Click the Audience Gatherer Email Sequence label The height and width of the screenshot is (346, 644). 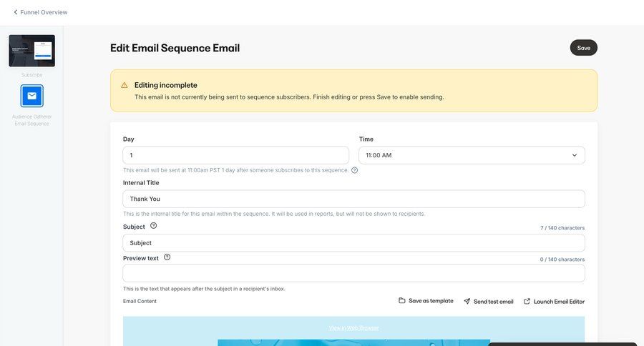pyautogui.click(x=32, y=120)
